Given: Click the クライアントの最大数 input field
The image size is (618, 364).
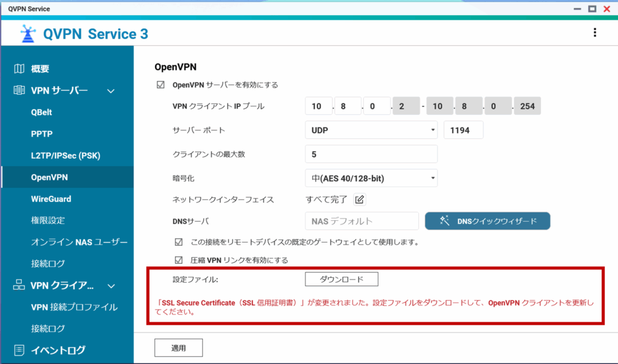Looking at the screenshot, I should pyautogui.click(x=371, y=154).
